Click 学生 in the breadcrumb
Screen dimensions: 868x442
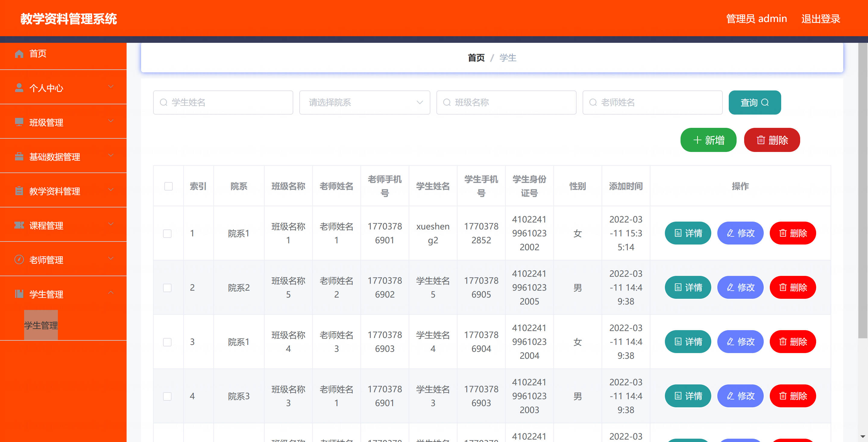(x=508, y=58)
